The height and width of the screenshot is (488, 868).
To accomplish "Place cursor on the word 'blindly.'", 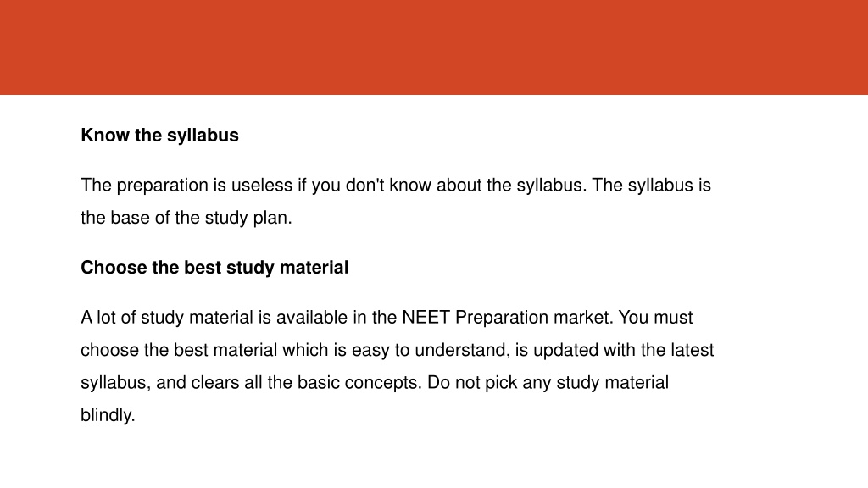I will 108,415.
